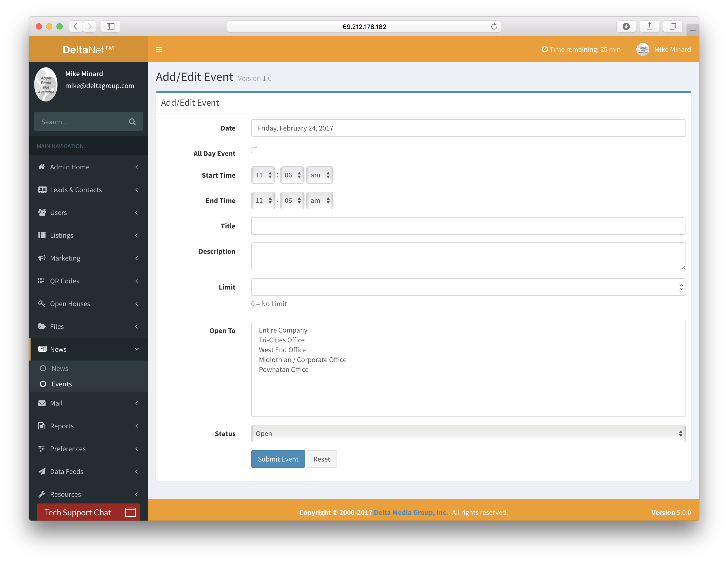Click the Reset button
This screenshot has width=728, height=562.
pos(321,459)
